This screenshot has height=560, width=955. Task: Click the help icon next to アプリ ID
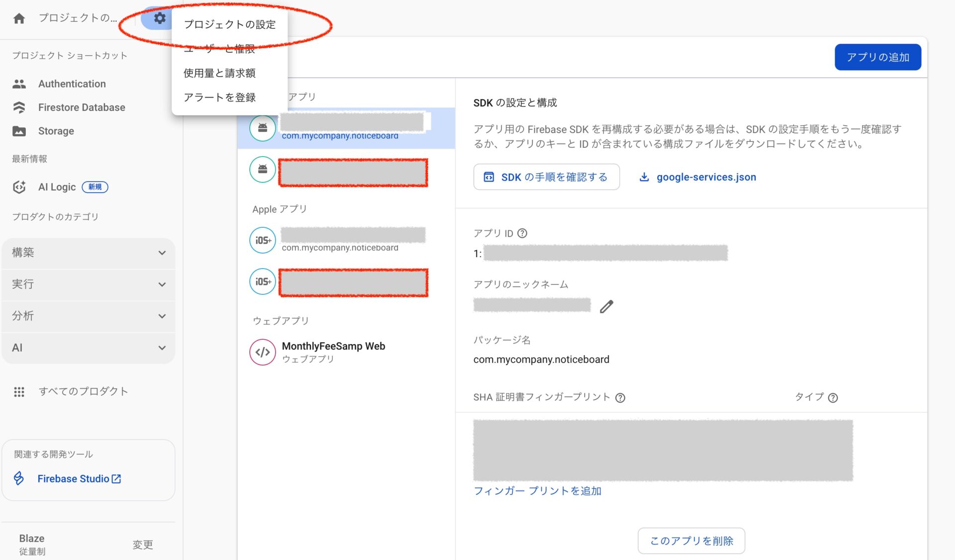point(522,233)
